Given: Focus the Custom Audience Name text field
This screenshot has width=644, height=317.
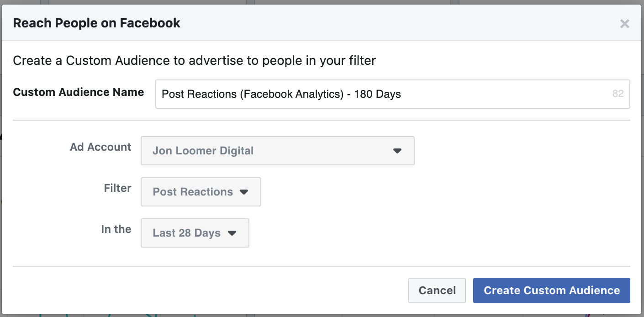Looking at the screenshot, I should (x=393, y=94).
